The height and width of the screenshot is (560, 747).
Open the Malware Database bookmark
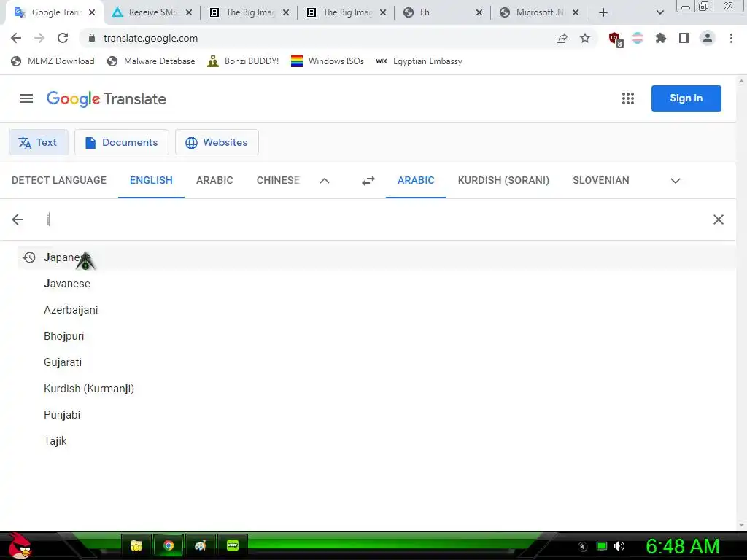pyautogui.click(x=152, y=61)
